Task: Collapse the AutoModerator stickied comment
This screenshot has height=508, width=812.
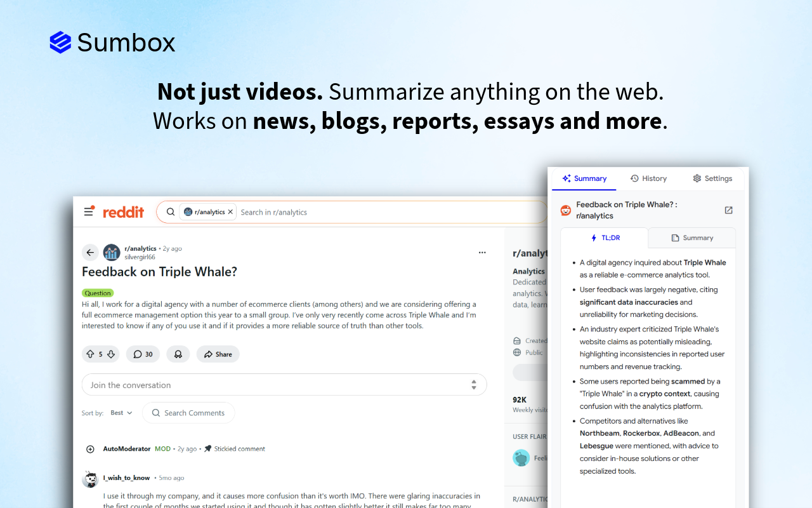Action: (x=90, y=449)
